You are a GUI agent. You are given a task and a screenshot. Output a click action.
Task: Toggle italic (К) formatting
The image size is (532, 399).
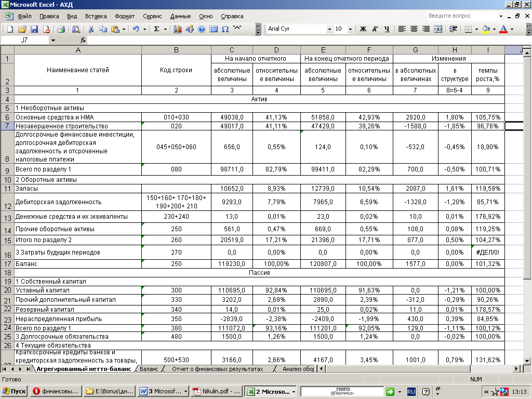(375, 29)
